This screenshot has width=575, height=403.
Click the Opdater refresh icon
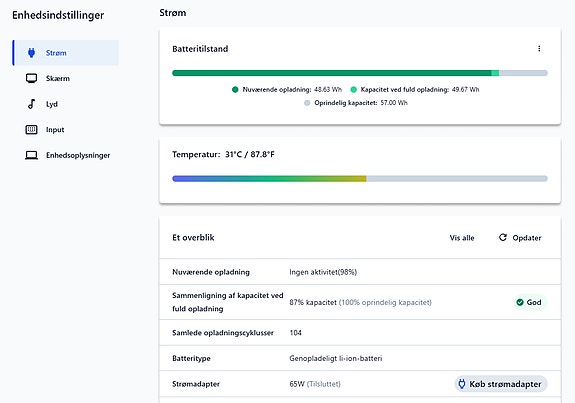[503, 238]
